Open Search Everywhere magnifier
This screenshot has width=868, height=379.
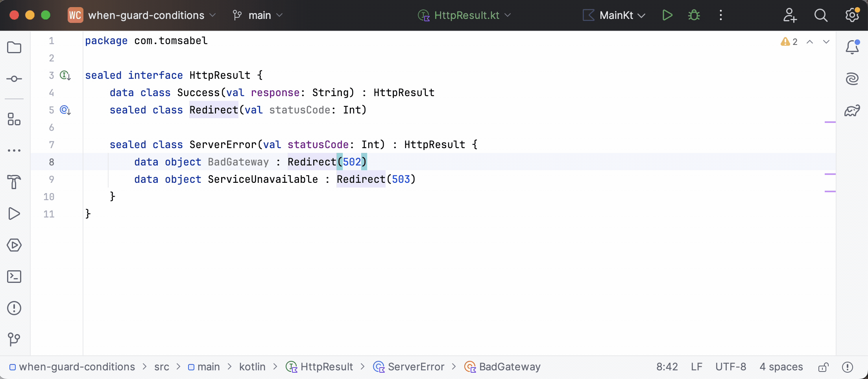821,15
